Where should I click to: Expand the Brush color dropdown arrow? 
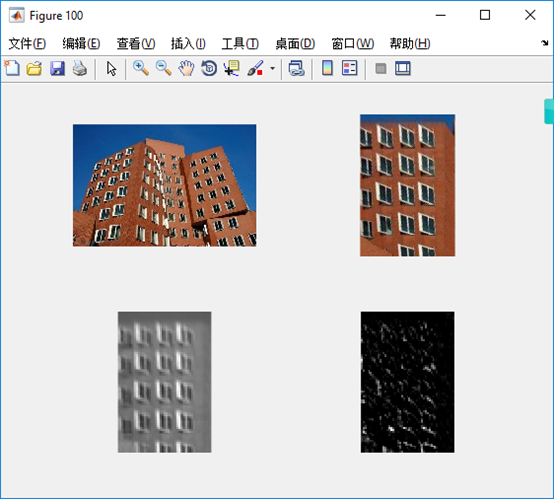pos(272,68)
